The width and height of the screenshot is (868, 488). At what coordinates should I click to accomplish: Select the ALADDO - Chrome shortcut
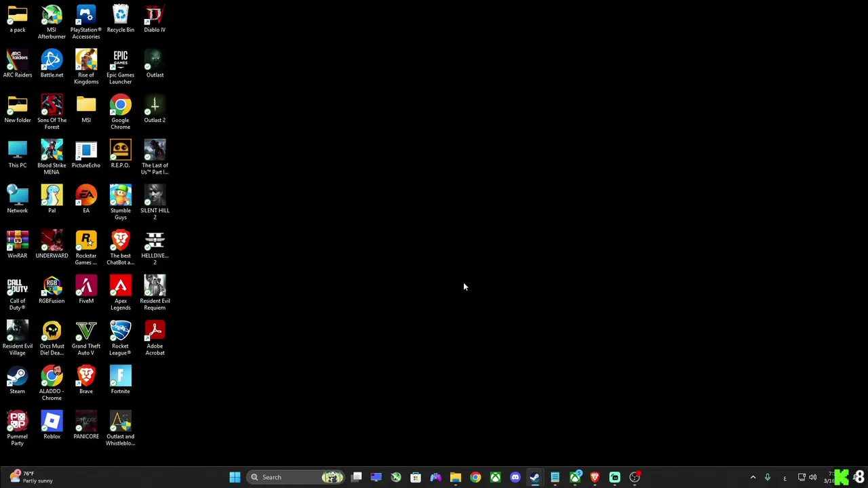coord(52,384)
